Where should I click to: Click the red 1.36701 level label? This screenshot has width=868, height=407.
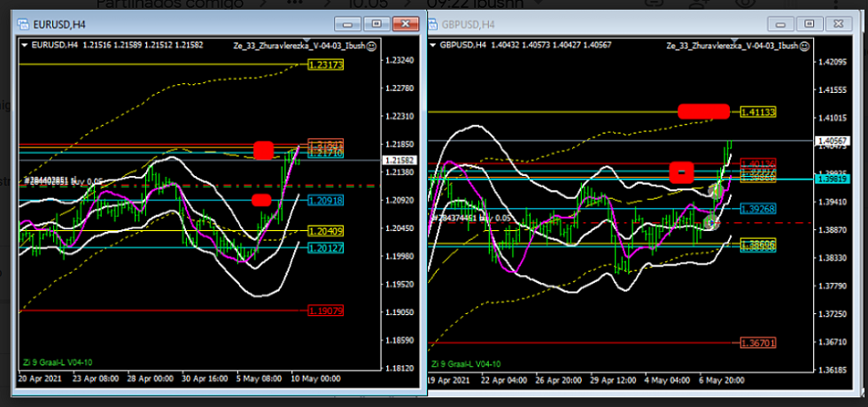point(759,342)
